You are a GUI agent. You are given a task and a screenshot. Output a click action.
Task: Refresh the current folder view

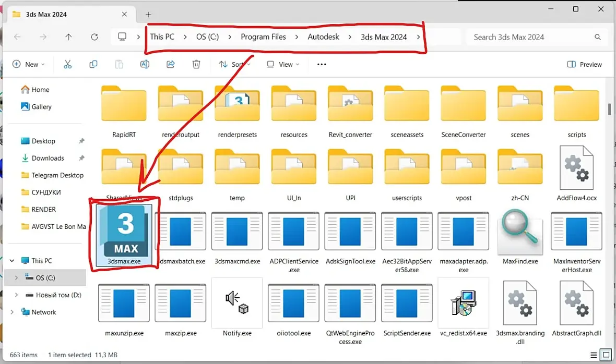[x=94, y=37]
